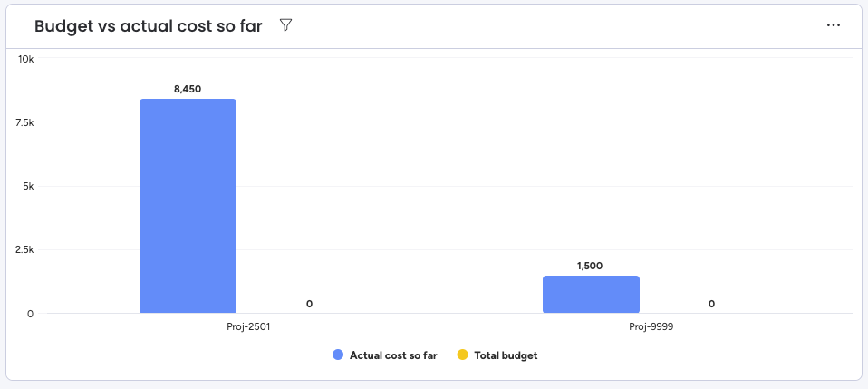Click Proj-2501's zero Total budget data label
This screenshot has width=868, height=389.
click(x=309, y=304)
